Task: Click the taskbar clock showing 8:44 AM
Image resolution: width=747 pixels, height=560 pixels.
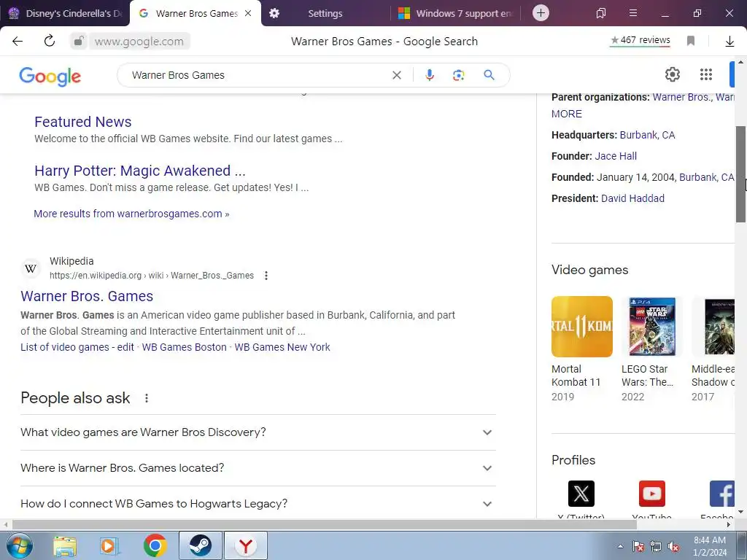Action: tap(710, 546)
